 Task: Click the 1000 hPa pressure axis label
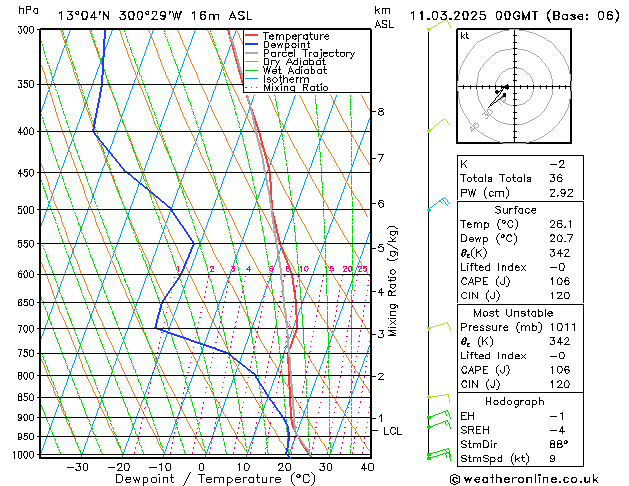tap(25, 455)
